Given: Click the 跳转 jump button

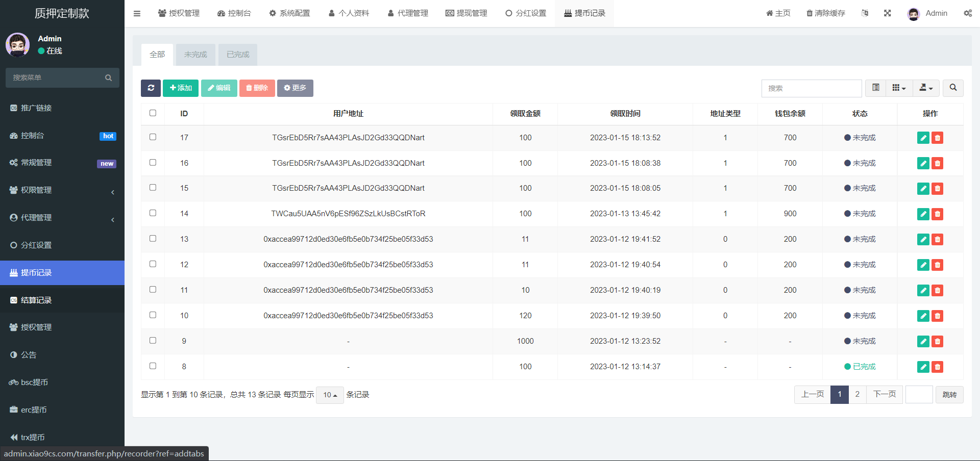Looking at the screenshot, I should pyautogui.click(x=949, y=395).
